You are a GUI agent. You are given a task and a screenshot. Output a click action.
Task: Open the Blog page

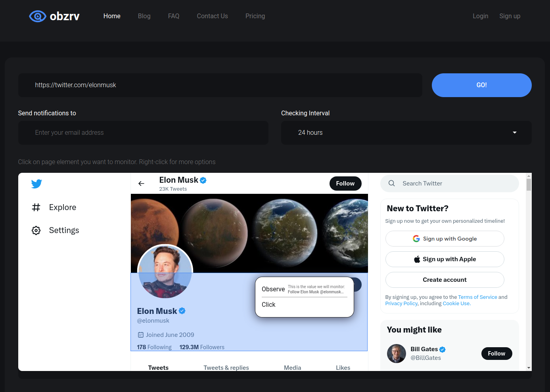coord(144,16)
